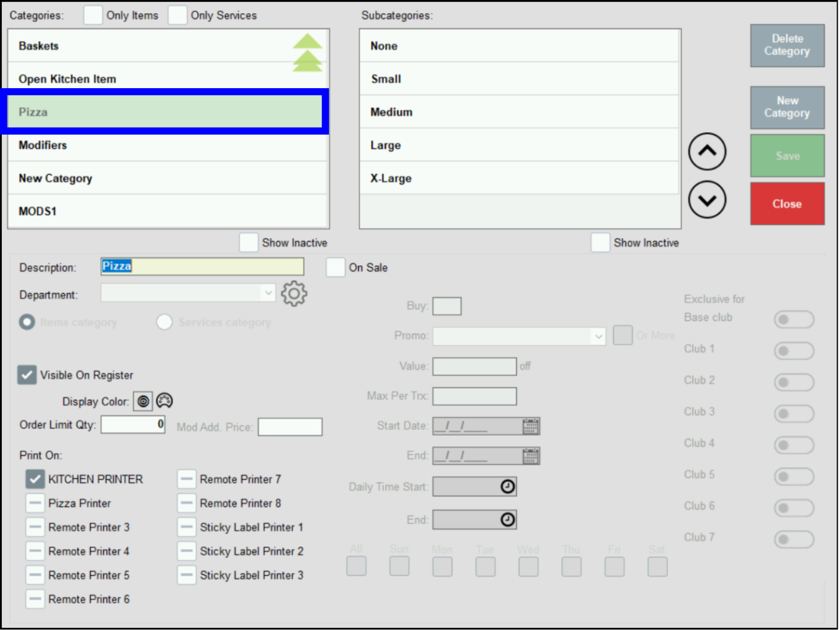The width and height of the screenshot is (840, 630).
Task: Click the Delete Category button
Action: [x=787, y=45]
